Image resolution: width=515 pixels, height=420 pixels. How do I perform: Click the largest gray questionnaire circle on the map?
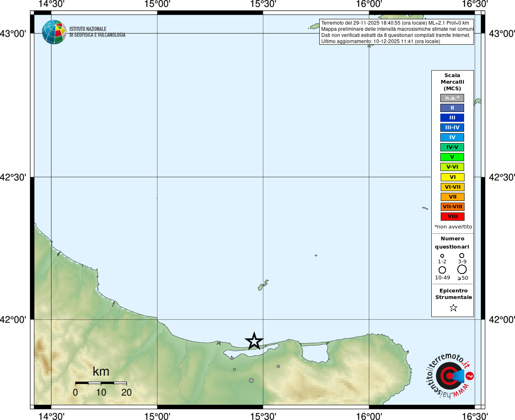tap(251, 380)
